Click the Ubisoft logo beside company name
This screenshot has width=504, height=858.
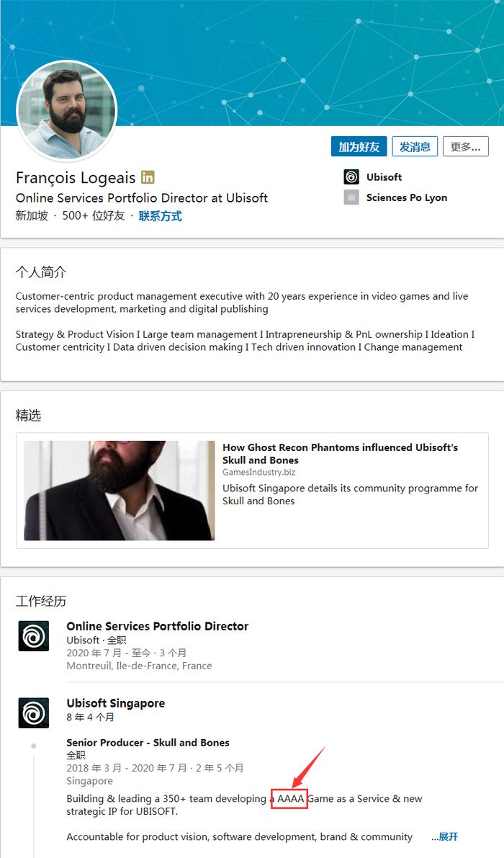click(351, 177)
